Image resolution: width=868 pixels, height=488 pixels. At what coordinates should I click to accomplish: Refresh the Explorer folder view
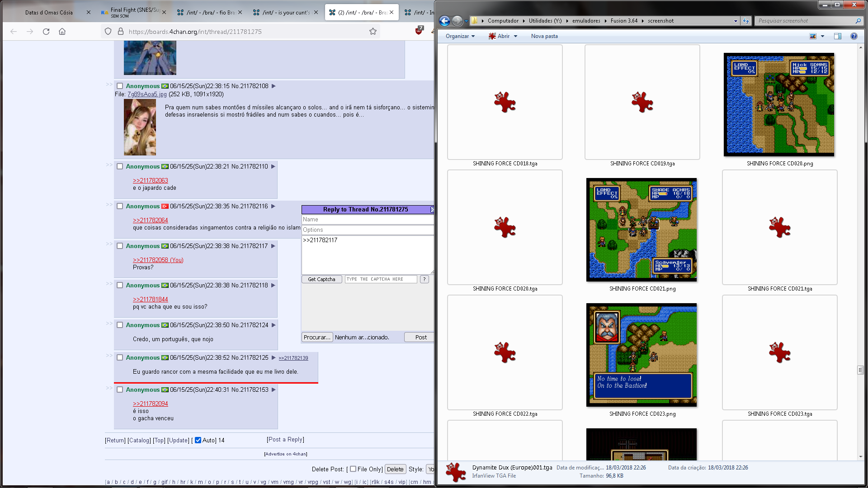pos(746,21)
